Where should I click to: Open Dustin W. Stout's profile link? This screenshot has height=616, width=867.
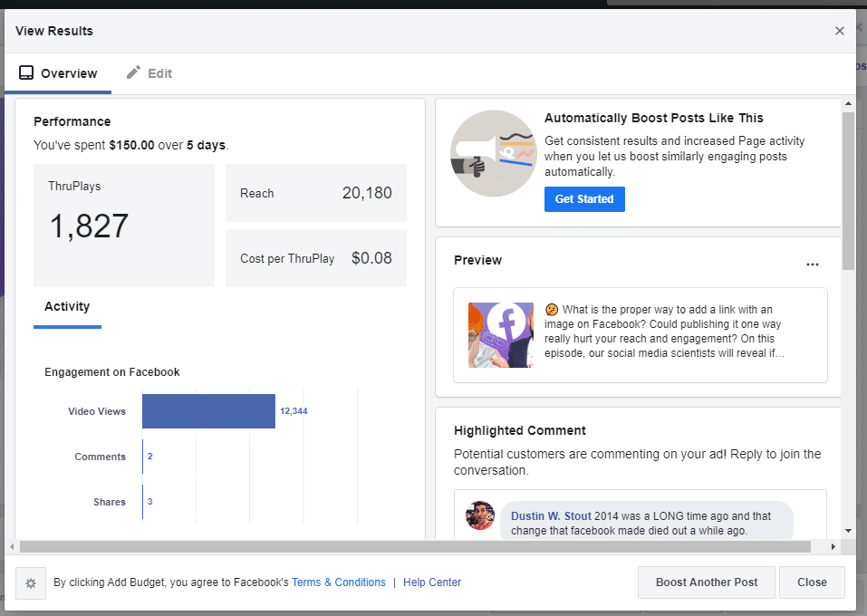tap(551, 516)
